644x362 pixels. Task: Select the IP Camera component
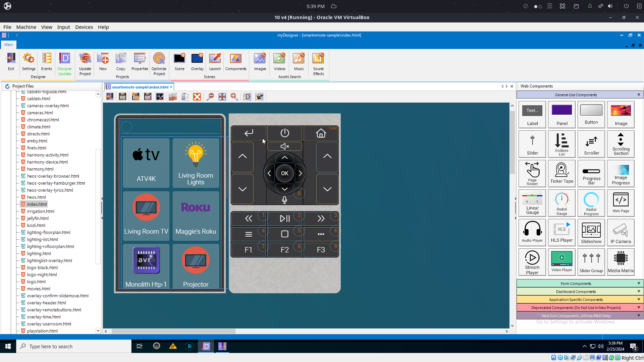pyautogui.click(x=621, y=233)
